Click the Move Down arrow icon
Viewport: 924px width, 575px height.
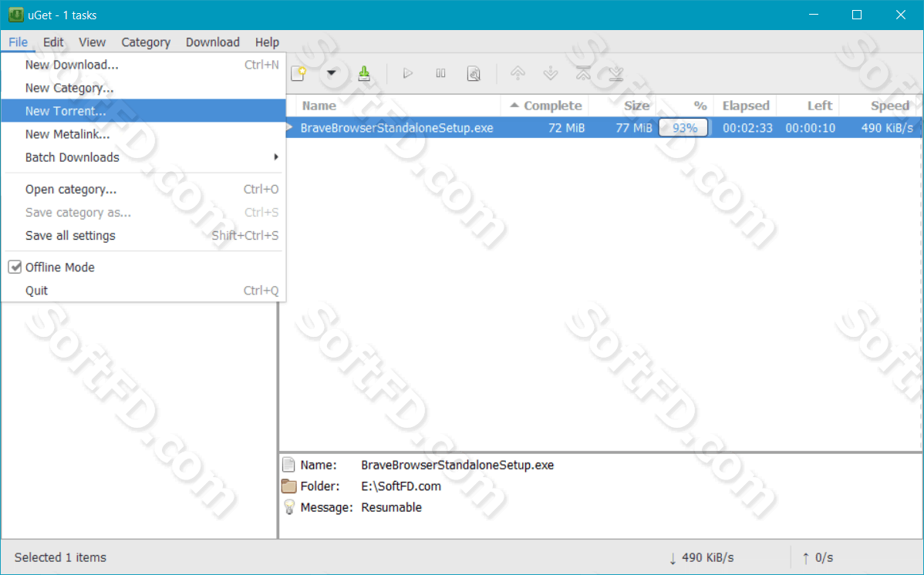[551, 73]
